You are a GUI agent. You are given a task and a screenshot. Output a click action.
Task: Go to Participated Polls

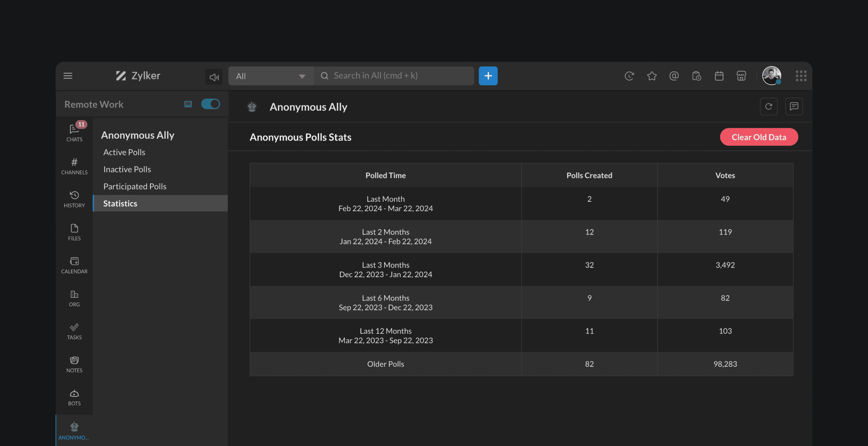135,187
